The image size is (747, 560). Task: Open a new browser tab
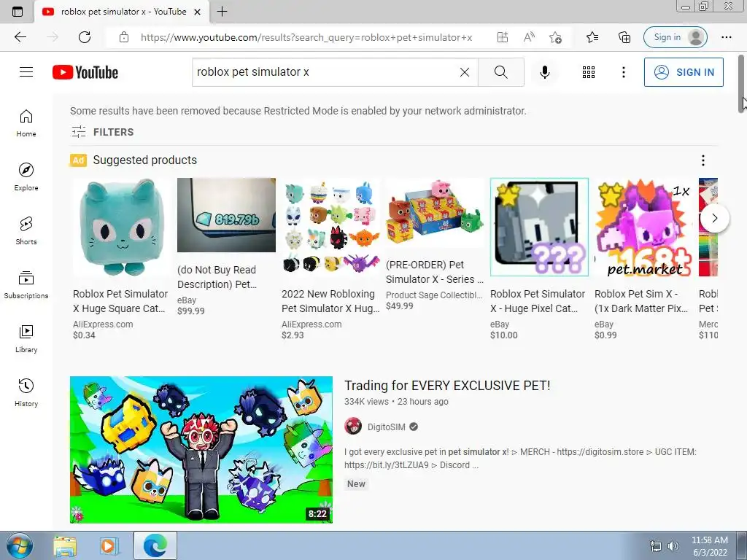click(x=222, y=12)
